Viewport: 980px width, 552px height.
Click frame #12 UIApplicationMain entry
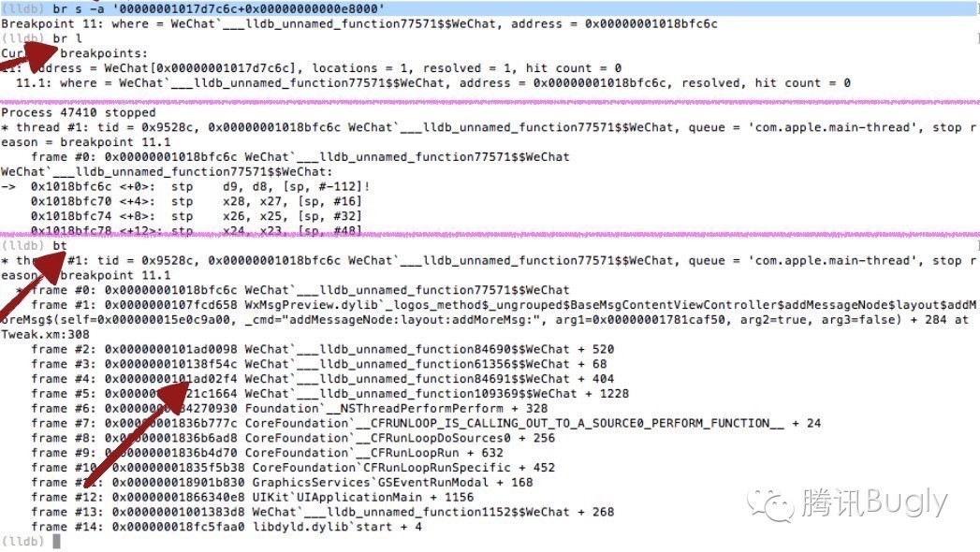click(253, 498)
